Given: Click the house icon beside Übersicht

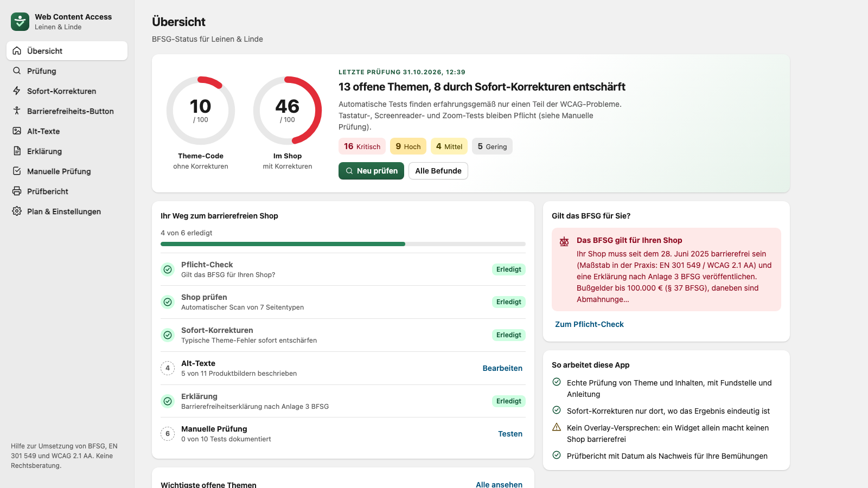Looking at the screenshot, I should 17,50.
